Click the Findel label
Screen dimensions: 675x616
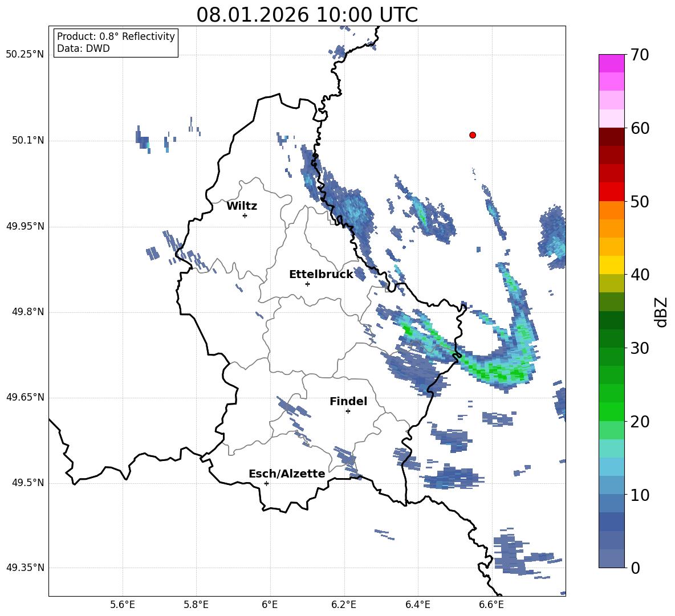click(348, 401)
